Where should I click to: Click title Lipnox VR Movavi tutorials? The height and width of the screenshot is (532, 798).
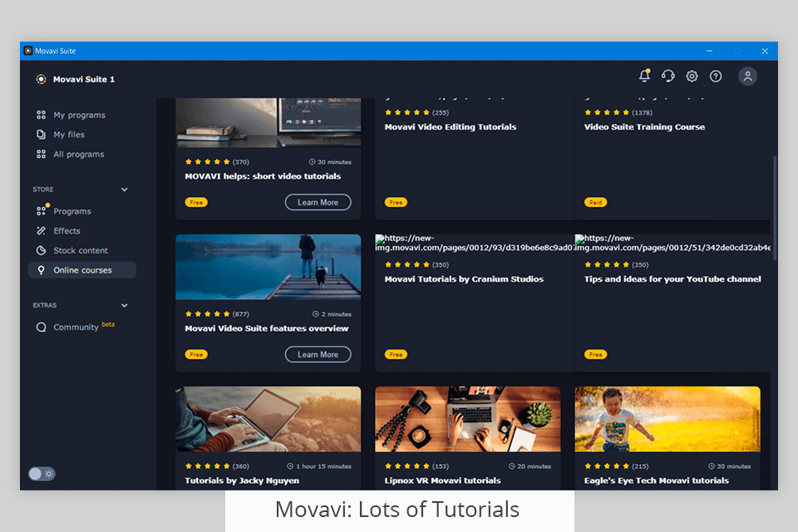click(442, 480)
